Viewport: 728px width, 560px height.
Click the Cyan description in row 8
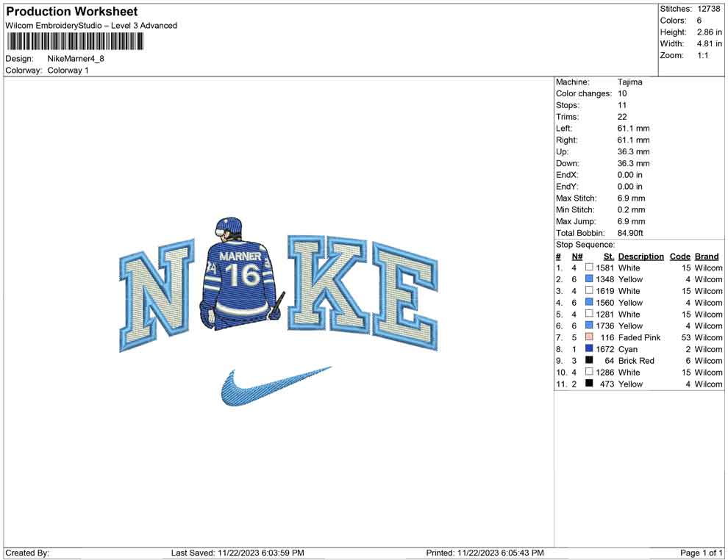click(628, 349)
